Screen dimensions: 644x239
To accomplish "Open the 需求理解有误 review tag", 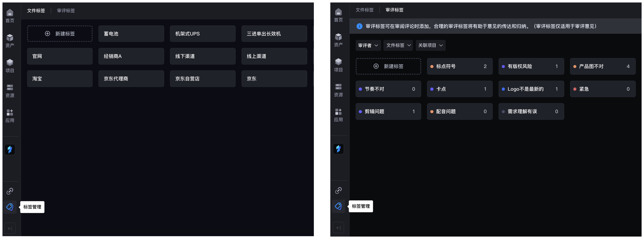I will [x=531, y=112].
